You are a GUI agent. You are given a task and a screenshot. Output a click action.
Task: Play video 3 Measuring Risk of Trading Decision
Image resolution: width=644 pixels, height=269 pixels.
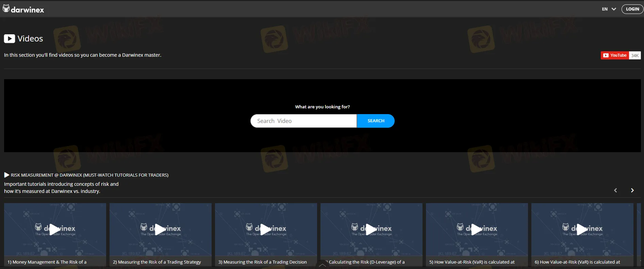(x=266, y=229)
